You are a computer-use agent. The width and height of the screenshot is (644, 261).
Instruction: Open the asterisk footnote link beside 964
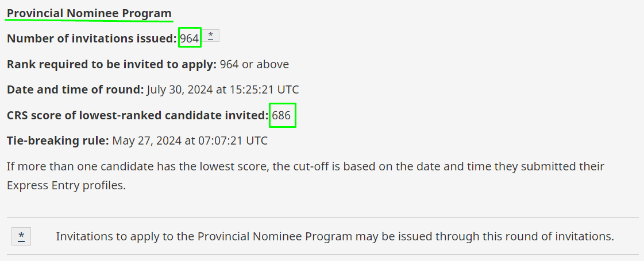tap(211, 36)
